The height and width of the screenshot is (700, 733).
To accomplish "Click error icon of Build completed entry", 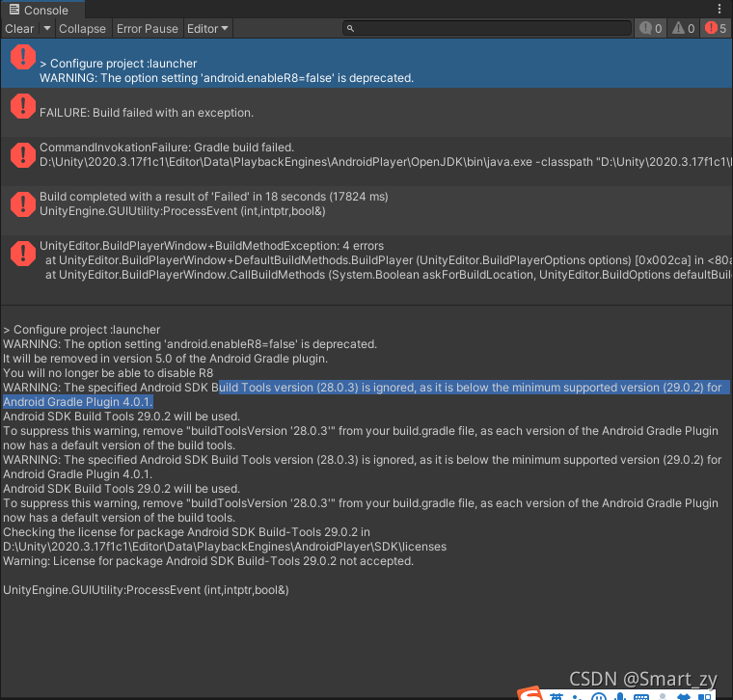I will click(x=23, y=204).
